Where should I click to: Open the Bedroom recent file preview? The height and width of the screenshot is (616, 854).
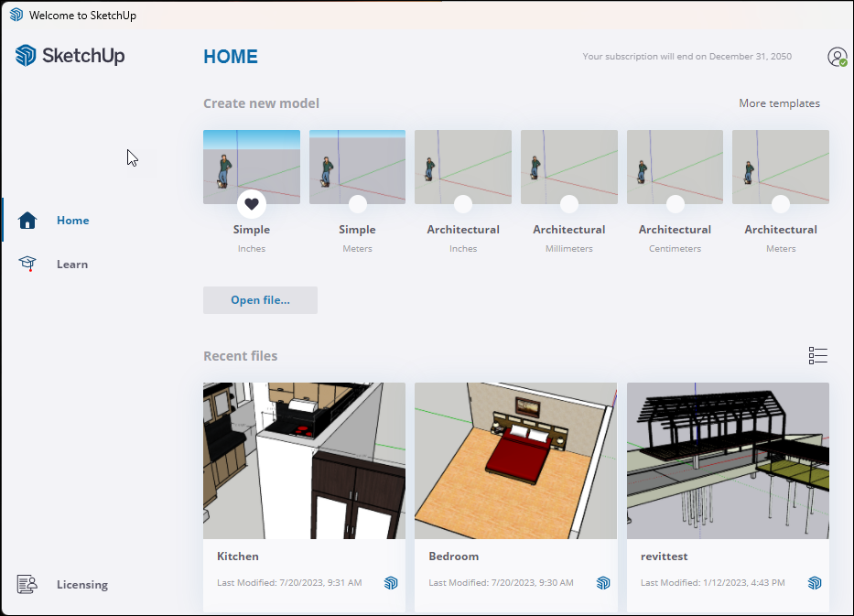(x=515, y=460)
